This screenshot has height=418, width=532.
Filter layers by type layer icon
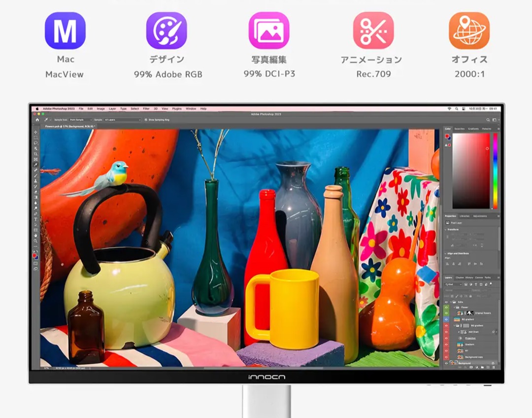pos(476,284)
